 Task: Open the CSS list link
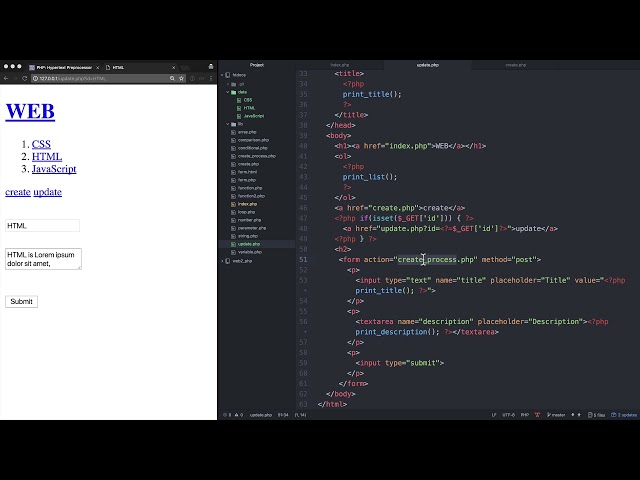coord(41,144)
